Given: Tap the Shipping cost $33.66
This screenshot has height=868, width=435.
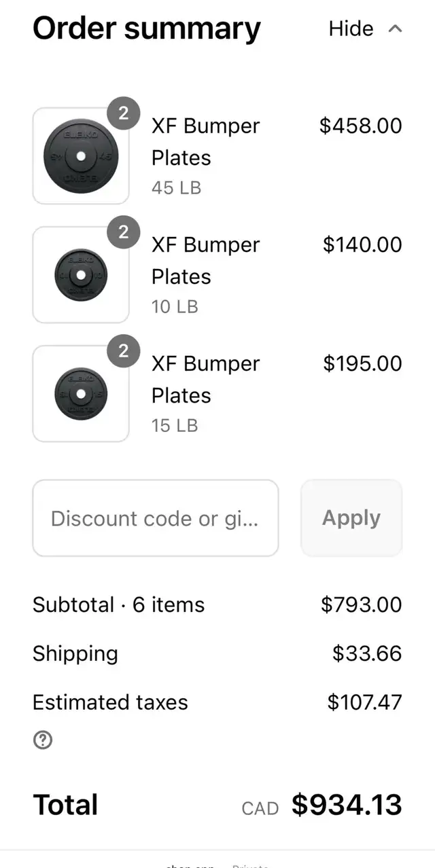Looking at the screenshot, I should coord(367,653).
